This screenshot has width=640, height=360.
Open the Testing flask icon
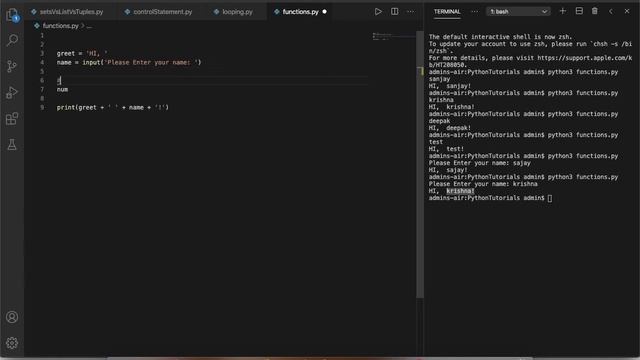tap(12, 144)
